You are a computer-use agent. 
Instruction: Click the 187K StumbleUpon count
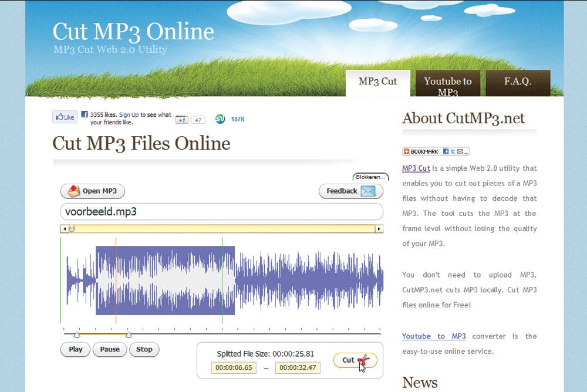[x=238, y=119]
